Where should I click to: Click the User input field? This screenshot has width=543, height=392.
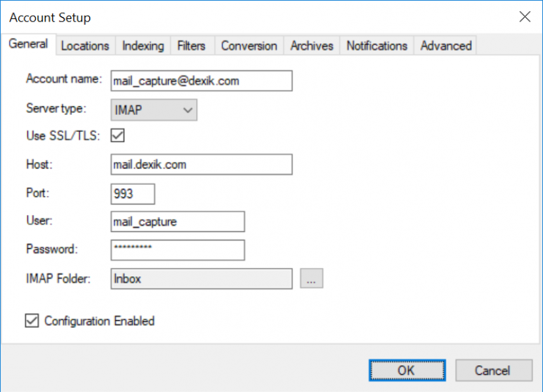(x=178, y=221)
